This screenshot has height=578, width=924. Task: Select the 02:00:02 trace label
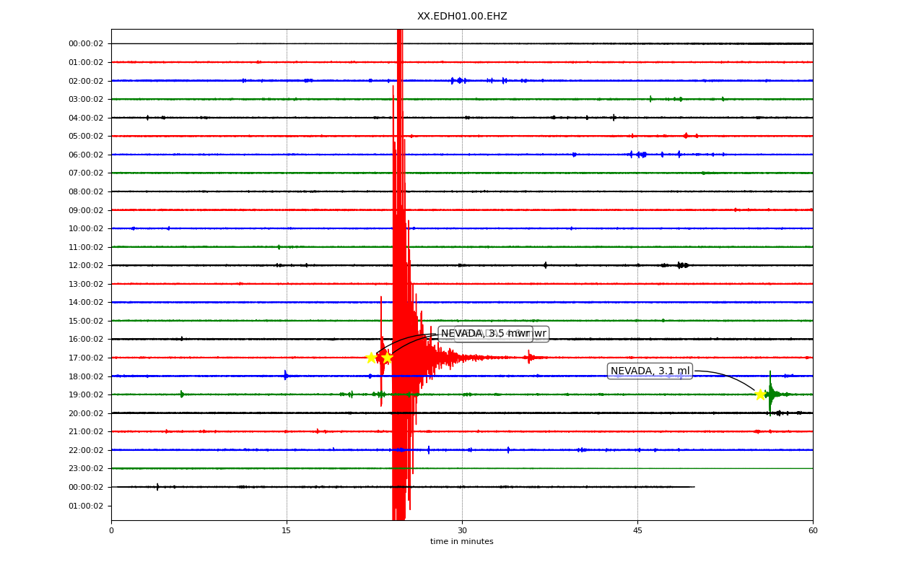click(x=86, y=81)
